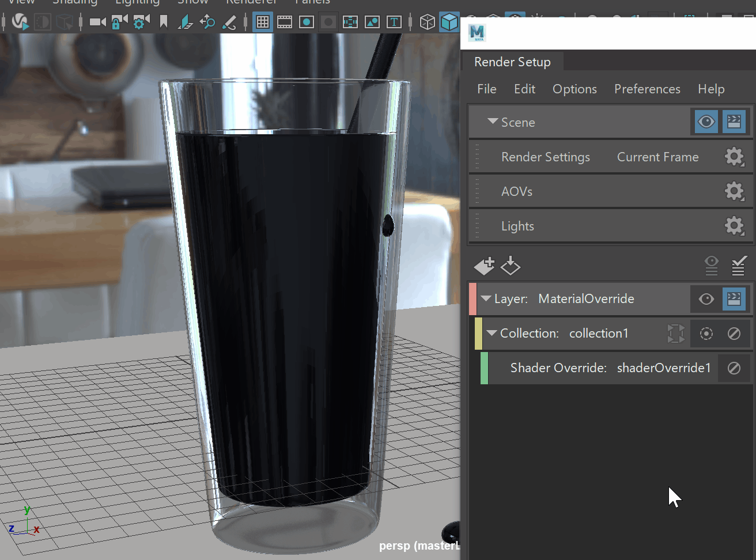The height and width of the screenshot is (560, 756).
Task: Click the yellow collection1 color bar
Action: 478,334
